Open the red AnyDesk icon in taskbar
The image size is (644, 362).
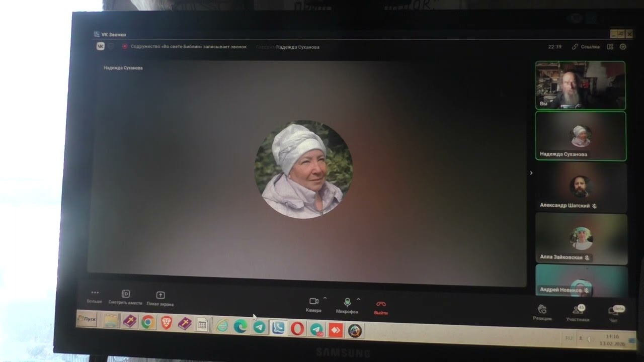336,330
